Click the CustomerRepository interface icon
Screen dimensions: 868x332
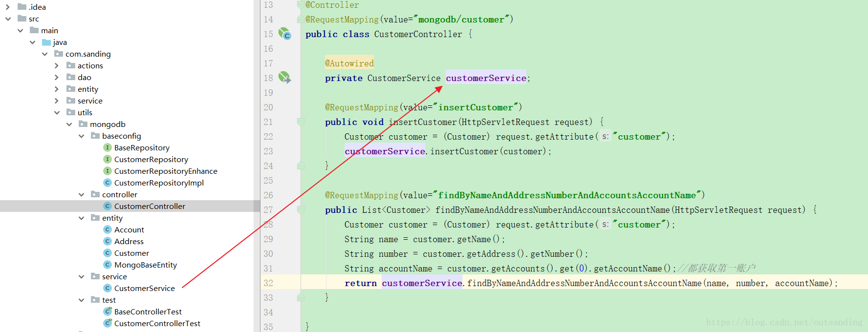[x=108, y=159]
